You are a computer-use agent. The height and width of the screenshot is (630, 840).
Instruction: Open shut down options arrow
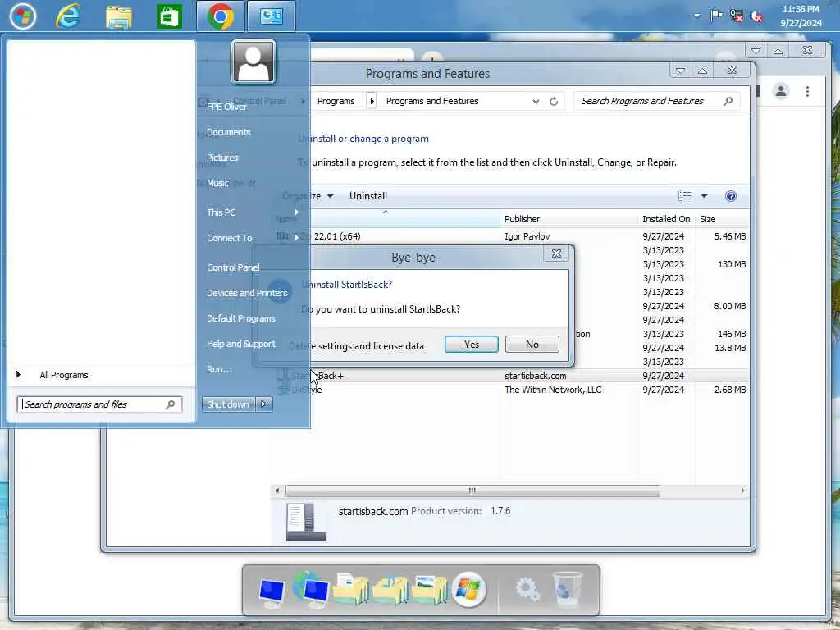pos(264,404)
